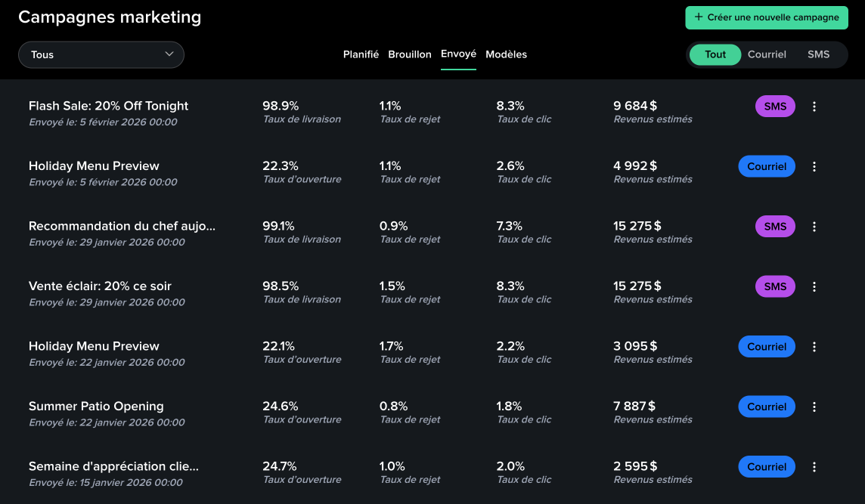The image size is (865, 504).
Task: Click Créer une nouvelle campagne button
Action: [x=766, y=17]
